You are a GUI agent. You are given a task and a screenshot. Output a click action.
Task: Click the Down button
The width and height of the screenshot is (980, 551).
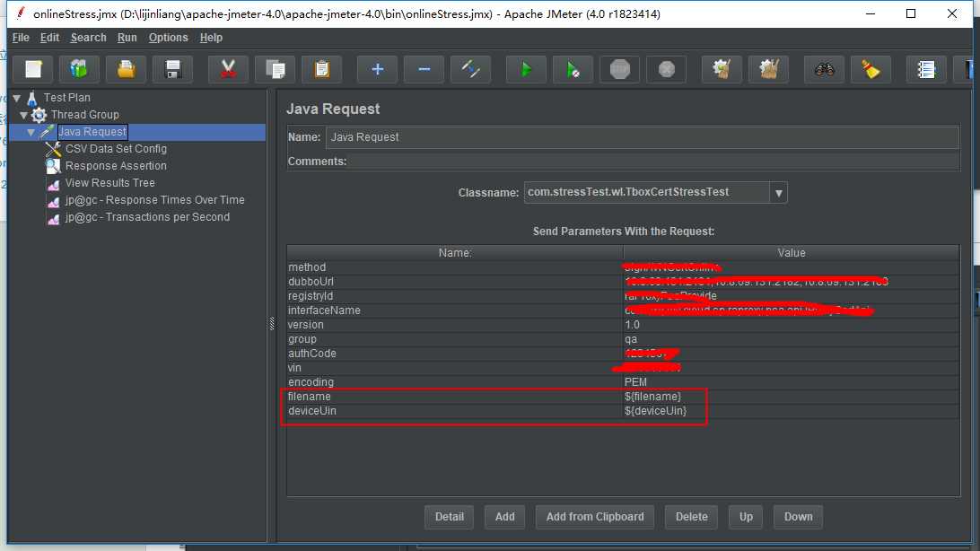tap(798, 517)
